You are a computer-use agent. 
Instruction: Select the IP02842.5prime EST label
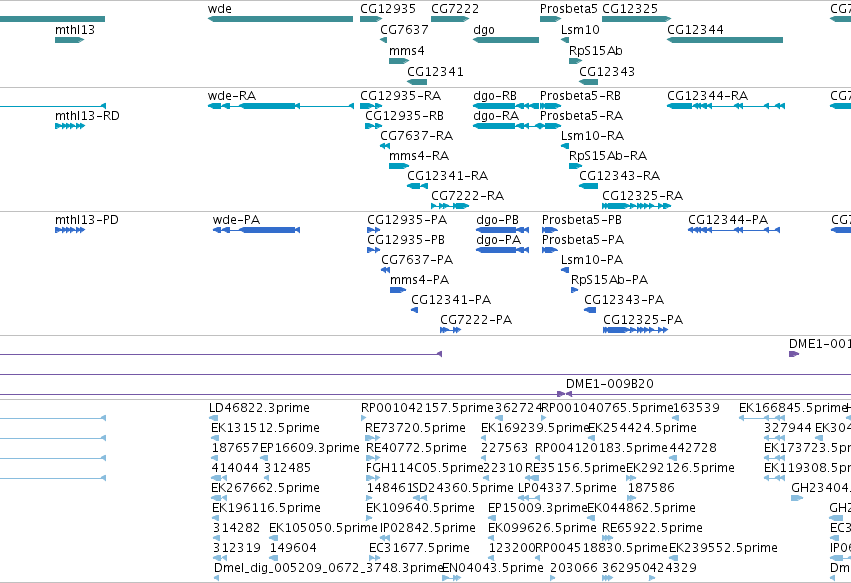pos(428,528)
